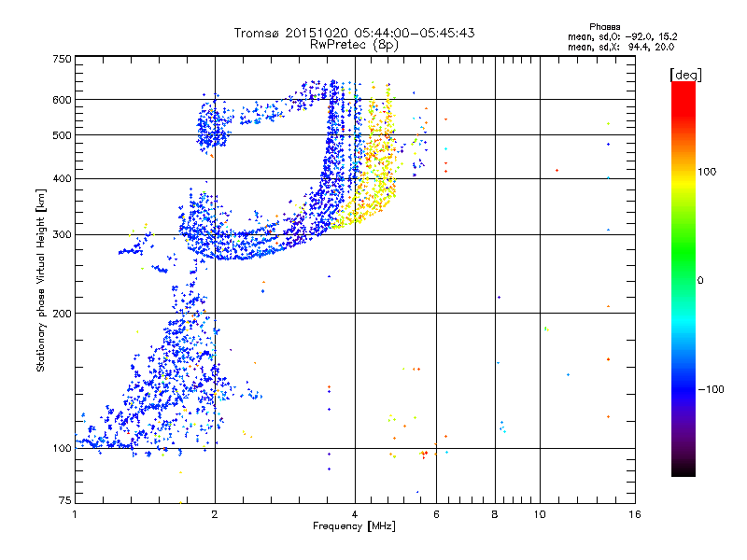Click the 'mean, sd,X: 94.4, 20.0' line

[x=621, y=47]
